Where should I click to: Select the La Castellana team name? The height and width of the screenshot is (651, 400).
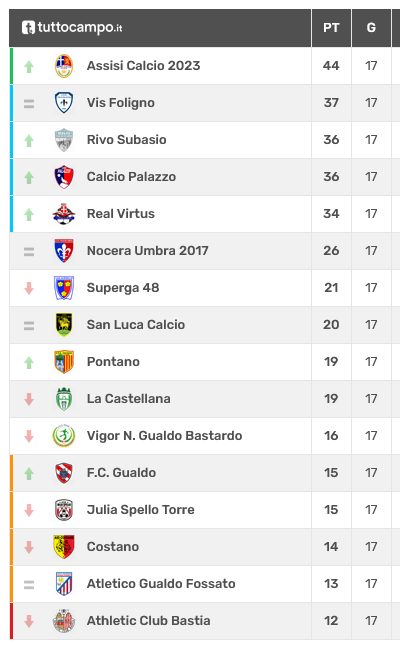(x=128, y=399)
